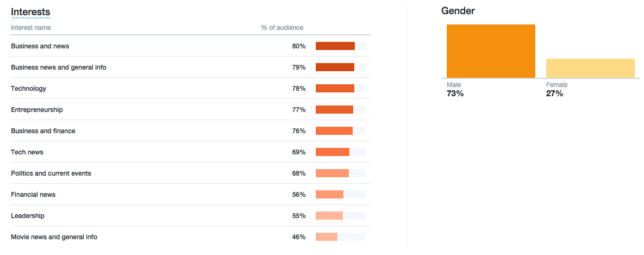This screenshot has width=644, height=255.
Task: Click the Female 27% label
Action: [x=554, y=94]
